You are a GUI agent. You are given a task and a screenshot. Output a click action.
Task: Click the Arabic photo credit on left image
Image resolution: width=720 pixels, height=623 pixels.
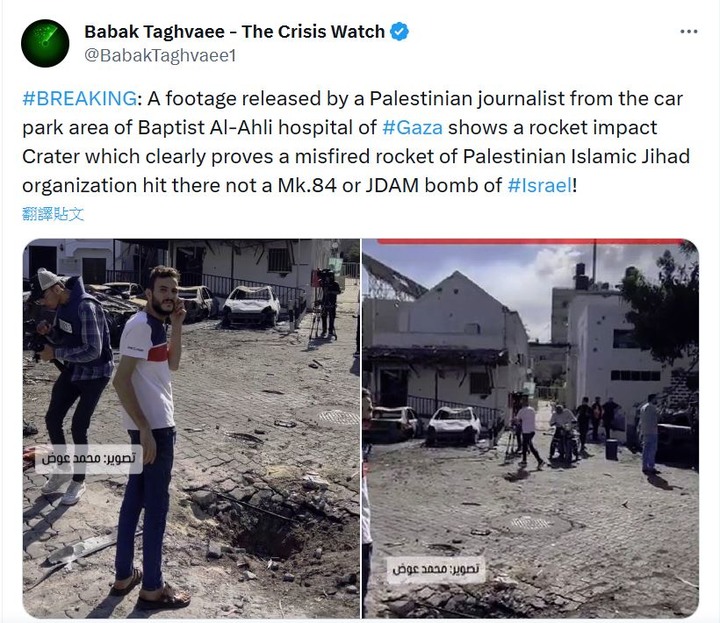pyautogui.click(x=89, y=459)
